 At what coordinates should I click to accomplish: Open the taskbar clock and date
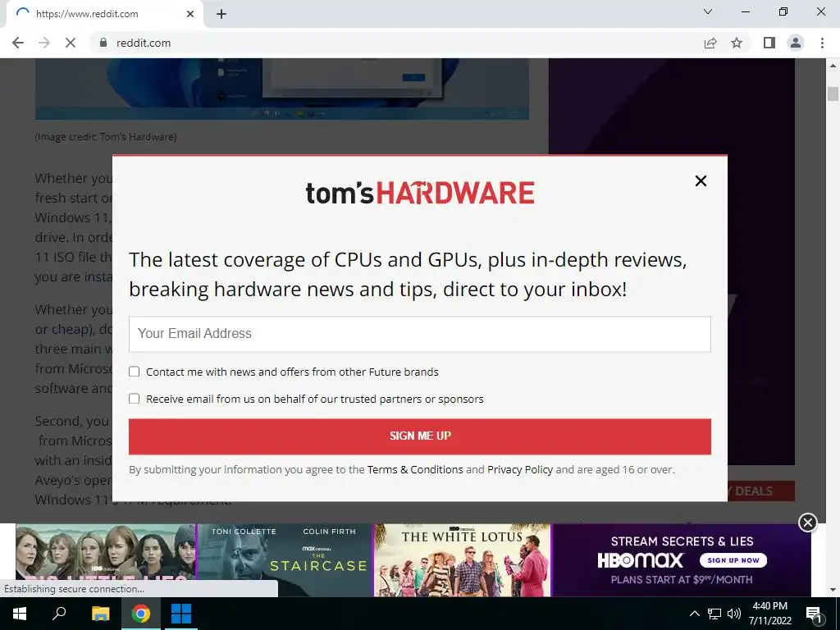pos(769,614)
